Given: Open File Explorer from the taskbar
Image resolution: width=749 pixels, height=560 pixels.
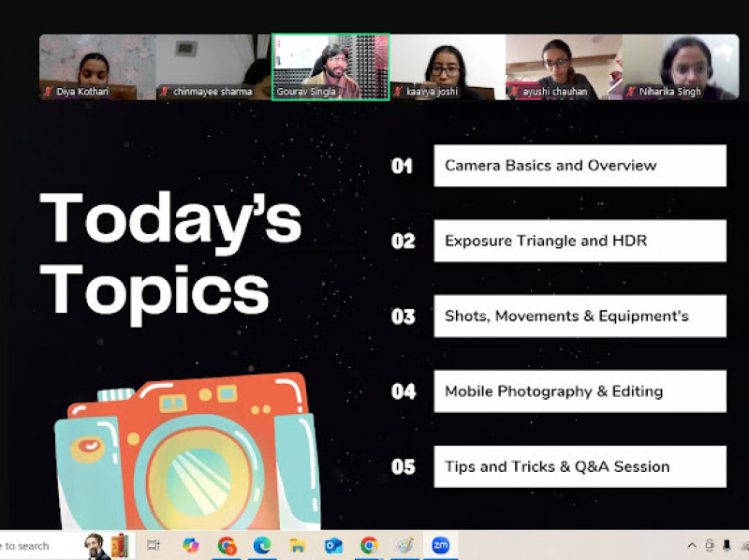Looking at the screenshot, I should (298, 545).
